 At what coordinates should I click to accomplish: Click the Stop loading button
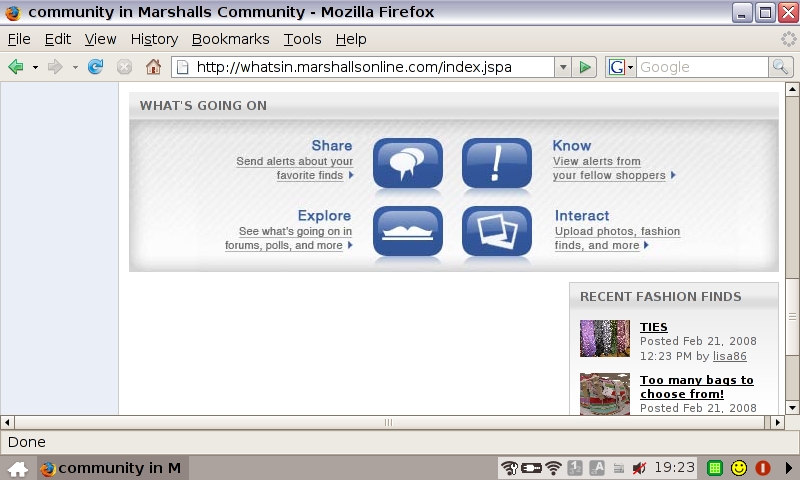click(124, 67)
